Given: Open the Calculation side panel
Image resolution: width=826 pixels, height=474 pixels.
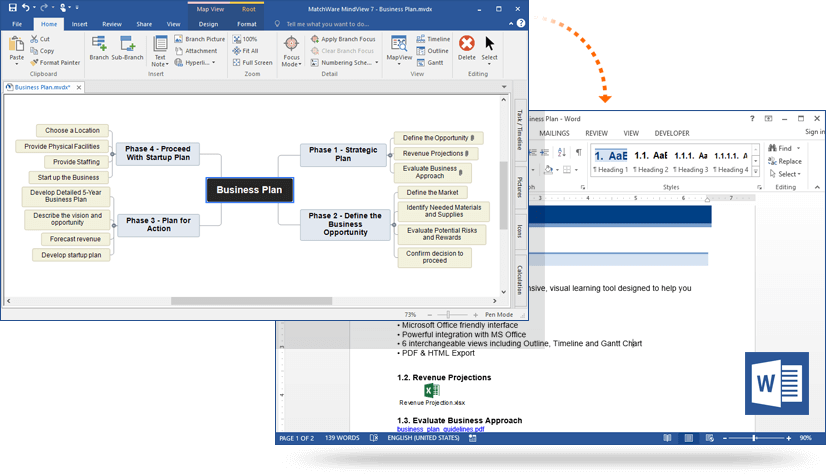Looking at the screenshot, I should click(x=519, y=279).
